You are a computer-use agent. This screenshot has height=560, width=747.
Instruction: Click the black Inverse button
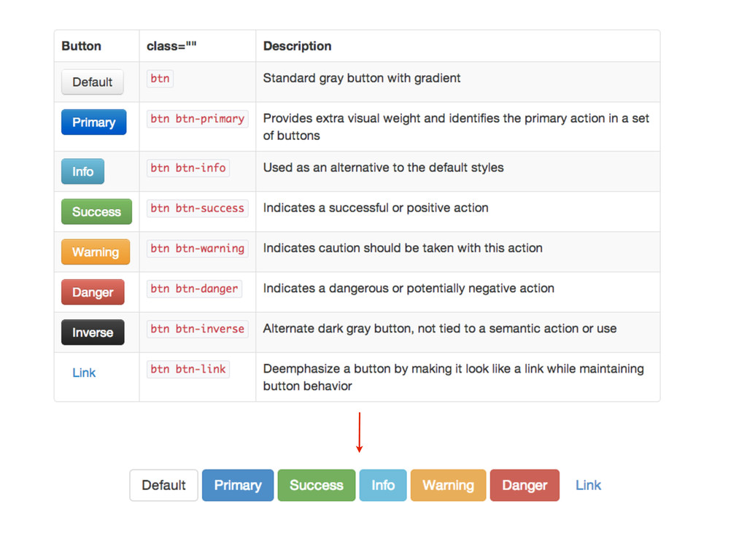[x=93, y=332]
